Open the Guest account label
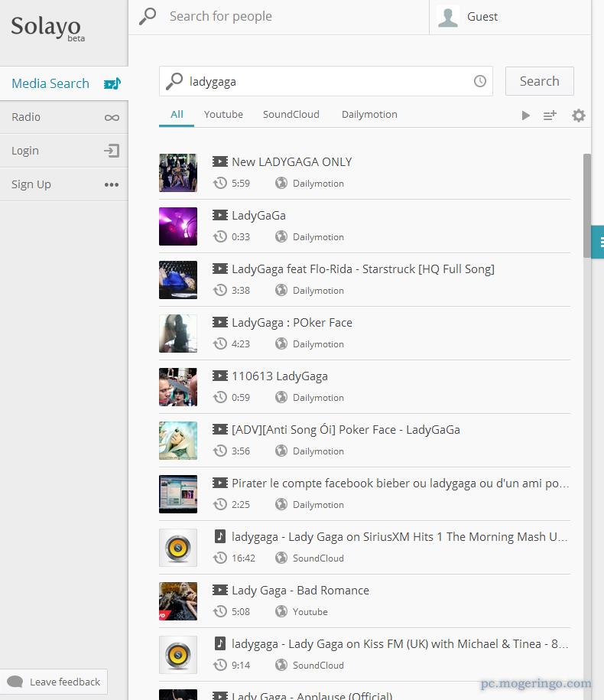The height and width of the screenshot is (700, 604). point(482,17)
